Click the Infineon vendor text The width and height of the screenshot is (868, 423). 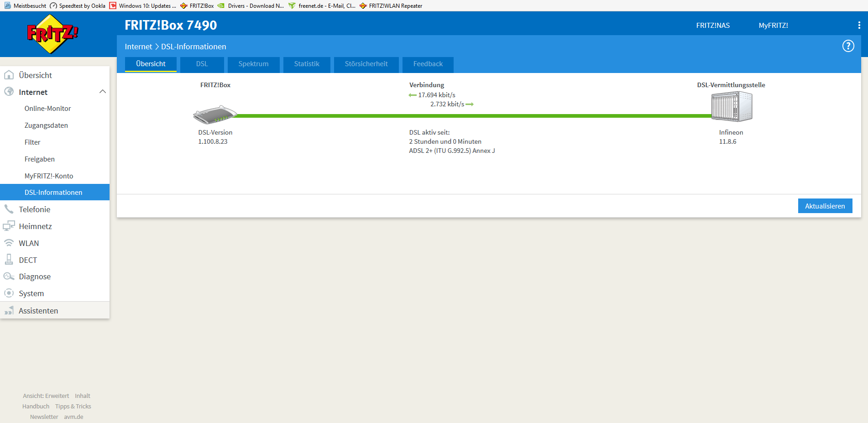pyautogui.click(x=731, y=132)
